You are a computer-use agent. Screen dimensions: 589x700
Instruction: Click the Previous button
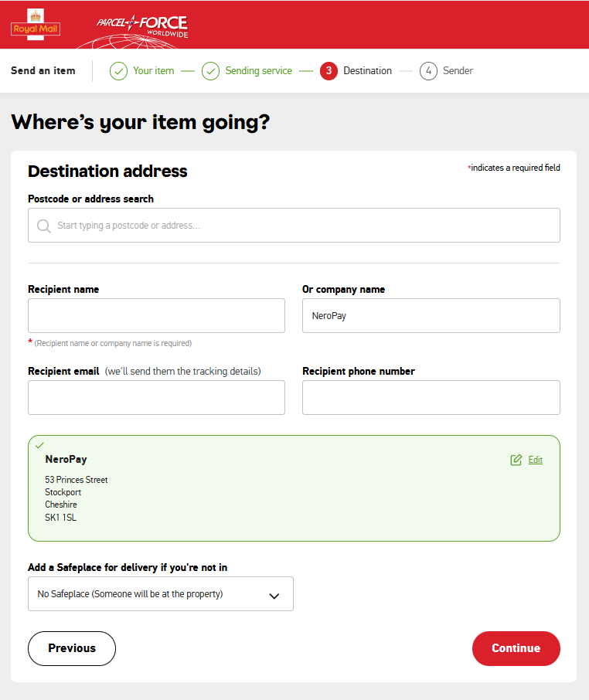tap(71, 648)
